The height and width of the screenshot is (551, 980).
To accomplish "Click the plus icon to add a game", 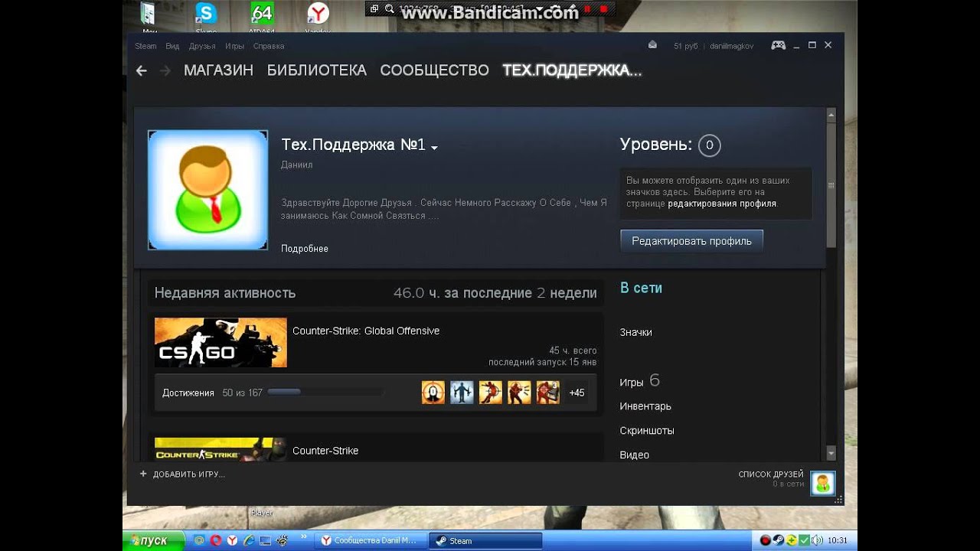I will [x=143, y=474].
